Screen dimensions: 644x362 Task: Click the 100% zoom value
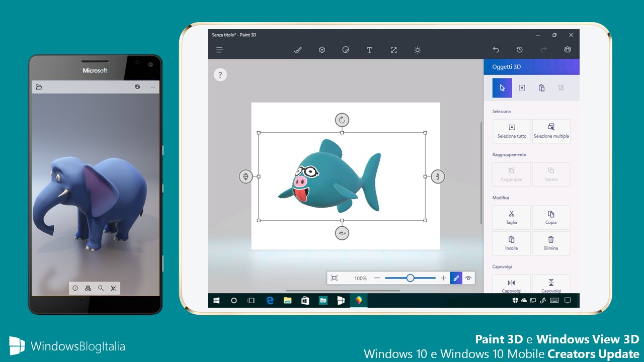click(360, 278)
